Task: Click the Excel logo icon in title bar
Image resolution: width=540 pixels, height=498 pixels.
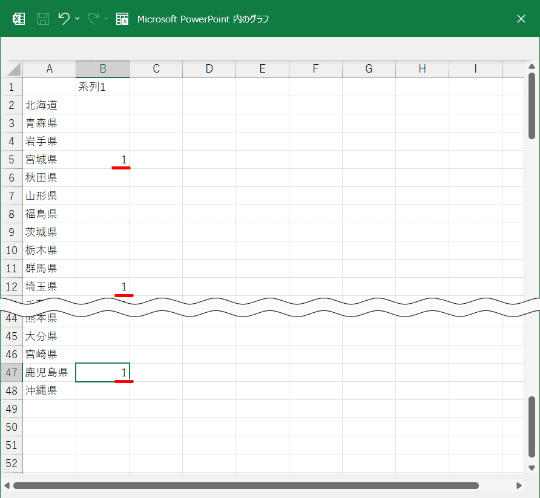Action: tap(19, 19)
